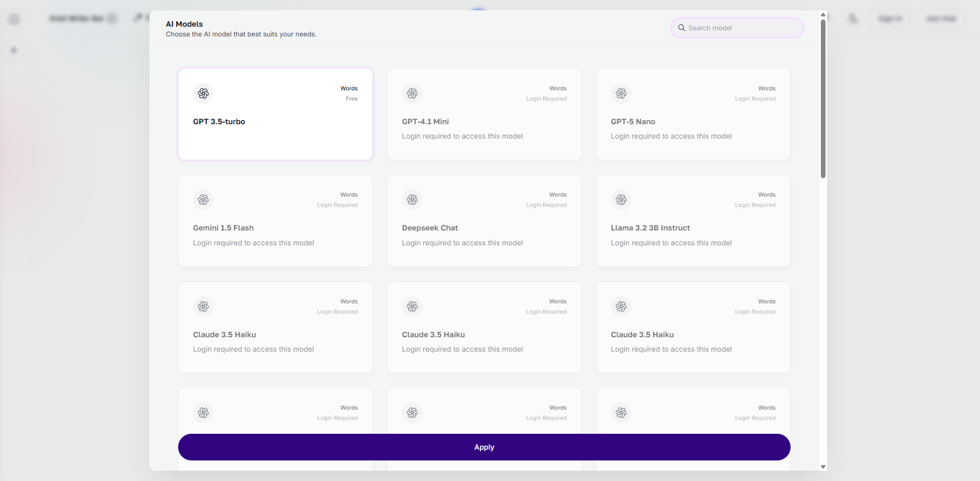Click the scrollbar up arrow
980x481 pixels.
(x=823, y=14)
